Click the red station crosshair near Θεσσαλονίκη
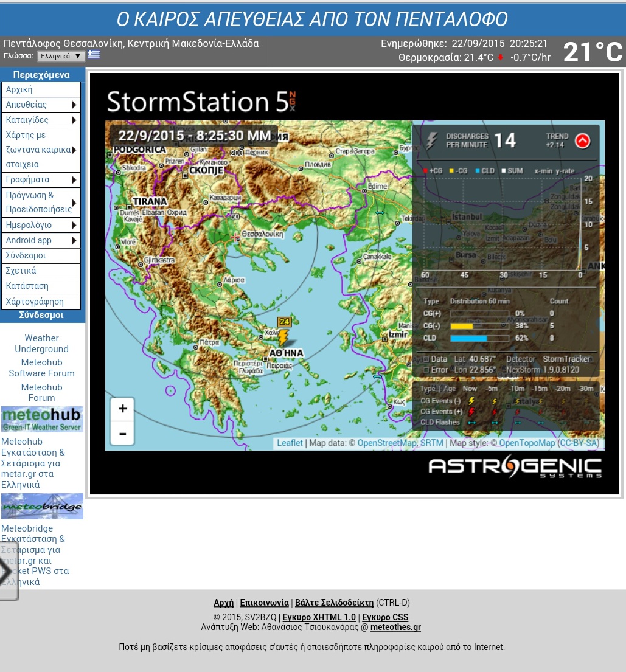The height and width of the screenshot is (672, 626). point(235,237)
